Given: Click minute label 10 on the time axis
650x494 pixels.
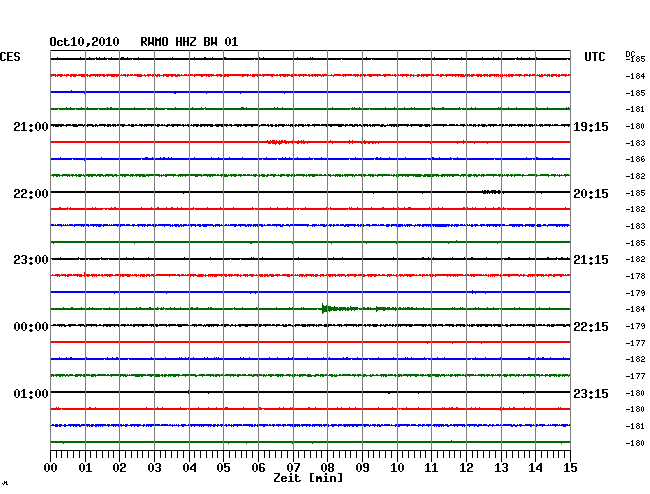Looking at the screenshot, I should (397, 467).
